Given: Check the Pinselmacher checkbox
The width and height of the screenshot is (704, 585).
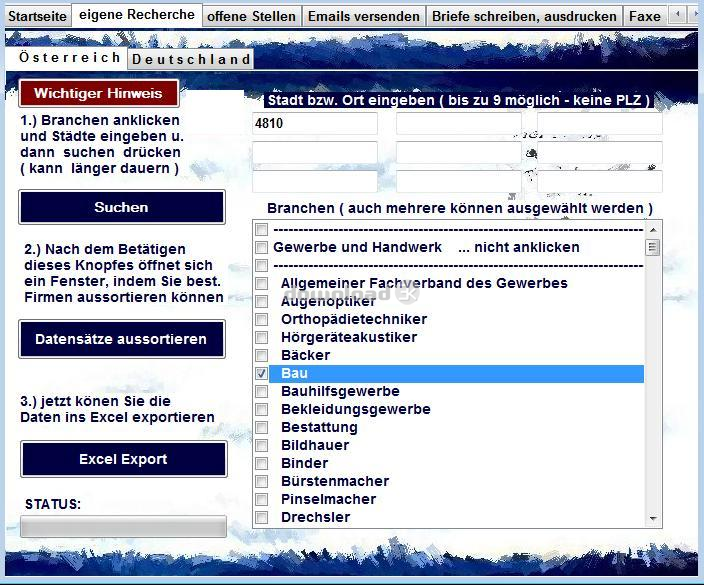Looking at the screenshot, I should (261, 499).
